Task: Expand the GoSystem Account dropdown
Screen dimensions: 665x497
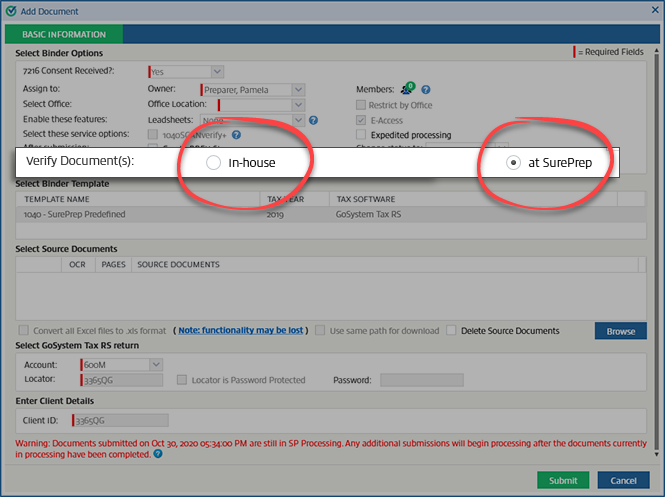Action: 155,365
